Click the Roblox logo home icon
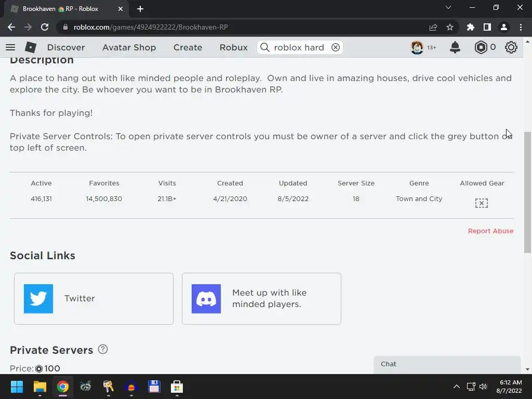The height and width of the screenshot is (399, 532). 31,47
